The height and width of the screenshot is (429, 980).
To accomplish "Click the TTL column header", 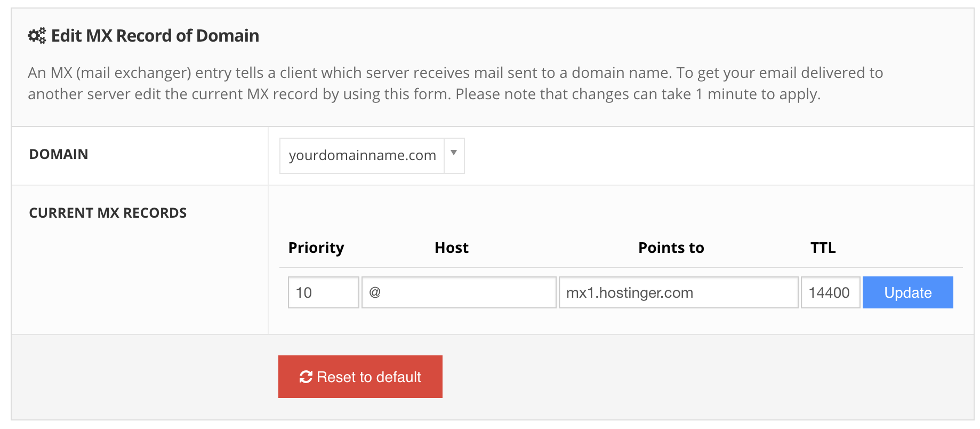I will [x=823, y=248].
